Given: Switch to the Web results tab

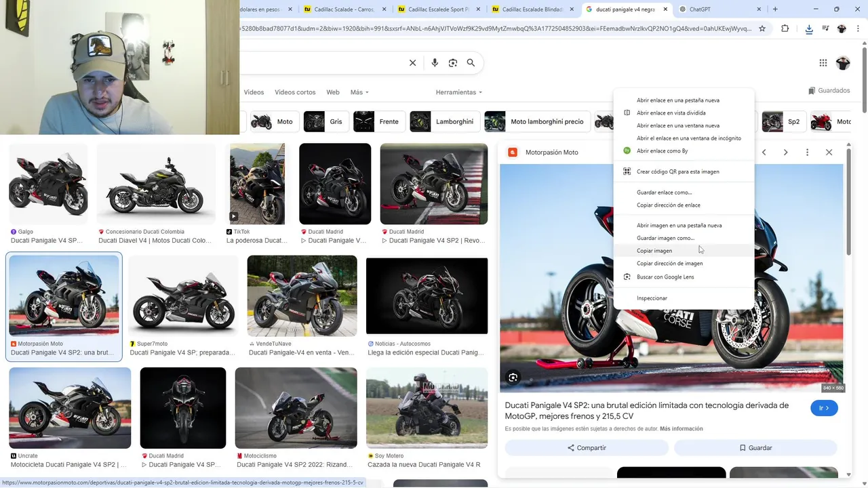Looking at the screenshot, I should 332,92.
